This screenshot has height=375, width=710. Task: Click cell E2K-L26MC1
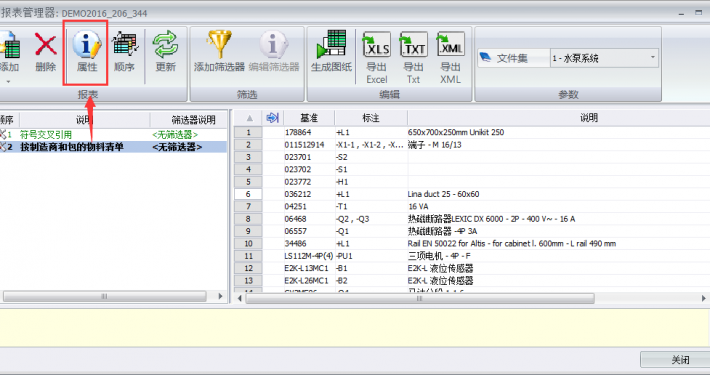[307, 280]
